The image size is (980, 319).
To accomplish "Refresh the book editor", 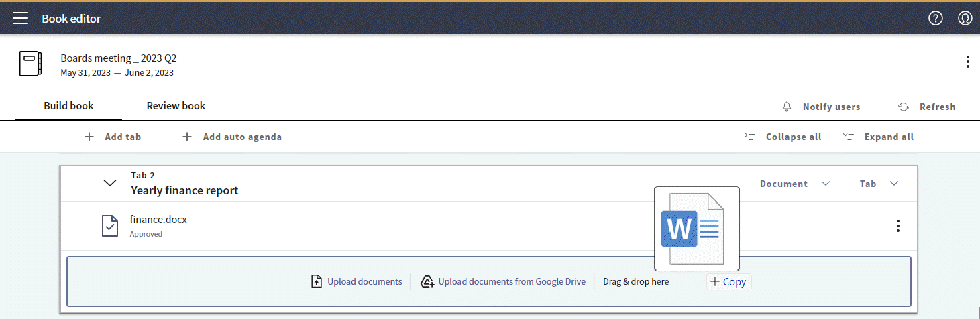I will pos(927,107).
